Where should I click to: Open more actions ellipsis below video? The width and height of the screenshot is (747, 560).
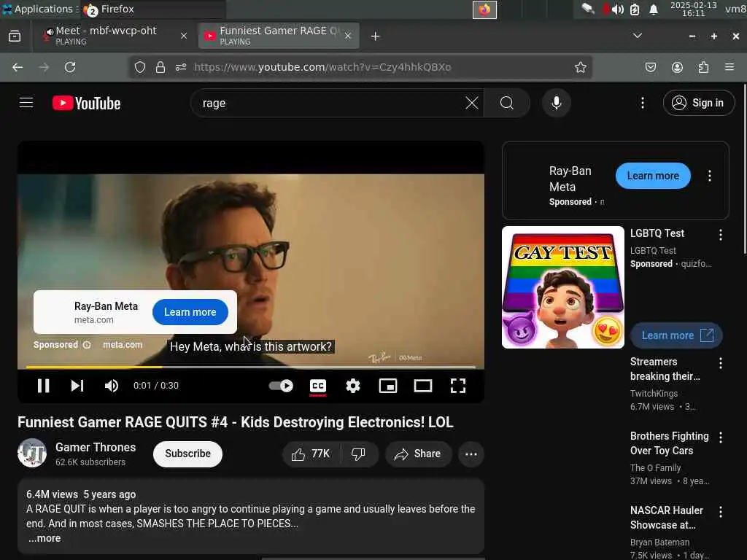tap(471, 454)
